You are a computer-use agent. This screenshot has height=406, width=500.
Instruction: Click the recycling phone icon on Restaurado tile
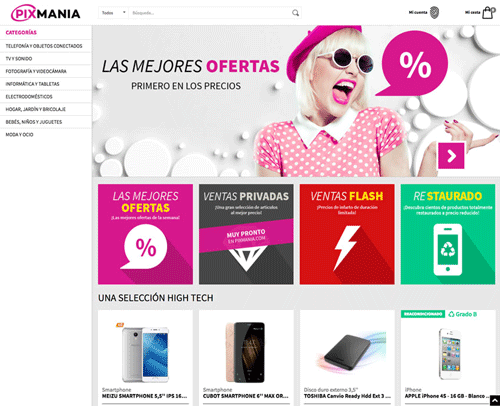pos(448,250)
